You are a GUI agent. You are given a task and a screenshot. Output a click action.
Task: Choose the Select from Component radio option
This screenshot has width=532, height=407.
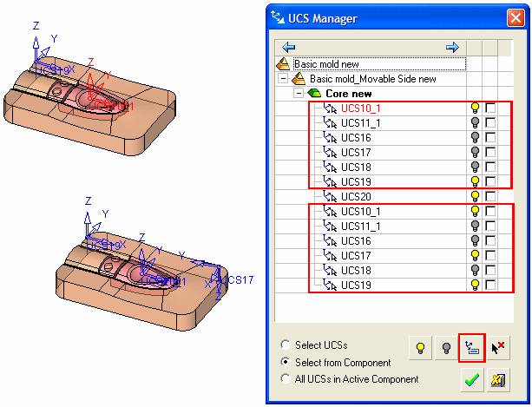[286, 362]
